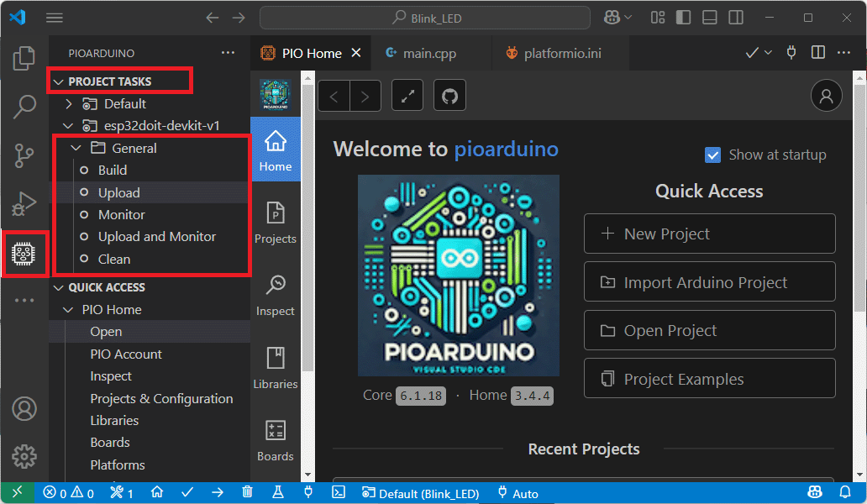Viewport: 867px width, 504px height.
Task: Click the Import Arduino Project button
Action: tap(709, 282)
